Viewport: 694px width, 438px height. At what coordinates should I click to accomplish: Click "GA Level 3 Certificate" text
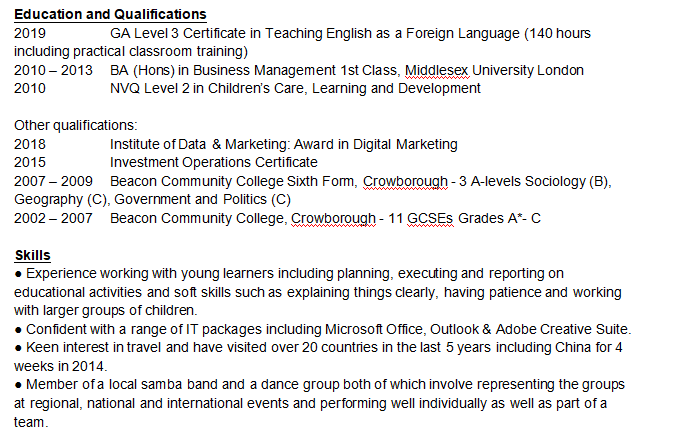188,33
